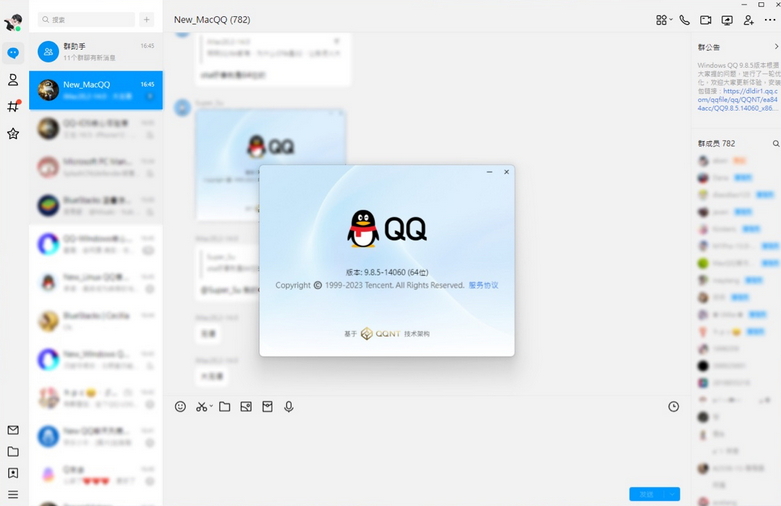This screenshot has height=506, width=781.
Task: Open chat history clock icon
Action: pyautogui.click(x=673, y=407)
